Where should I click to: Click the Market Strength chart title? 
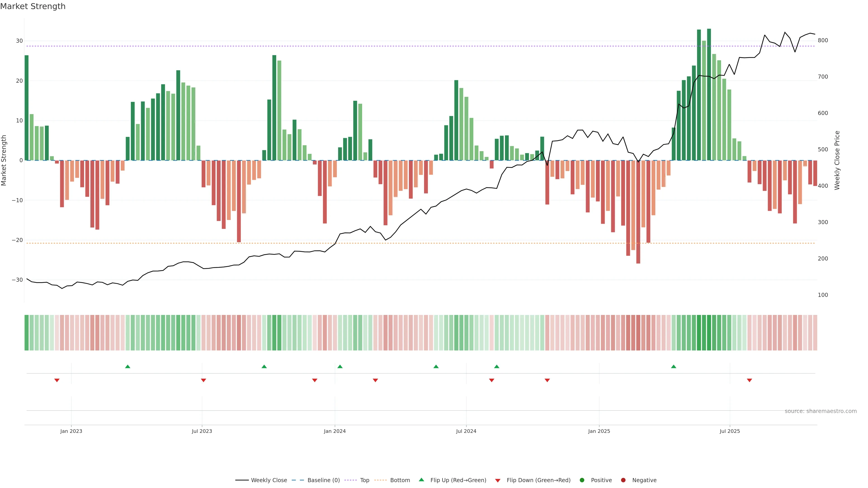coord(33,6)
